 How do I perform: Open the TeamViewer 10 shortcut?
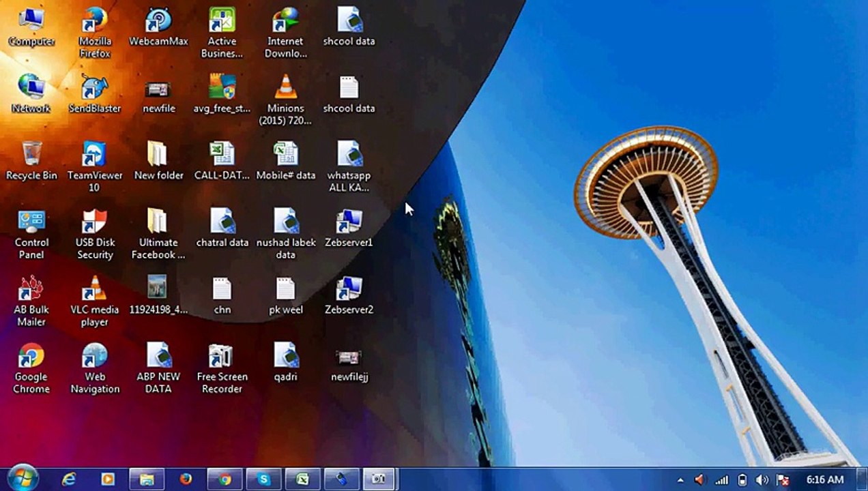point(95,167)
